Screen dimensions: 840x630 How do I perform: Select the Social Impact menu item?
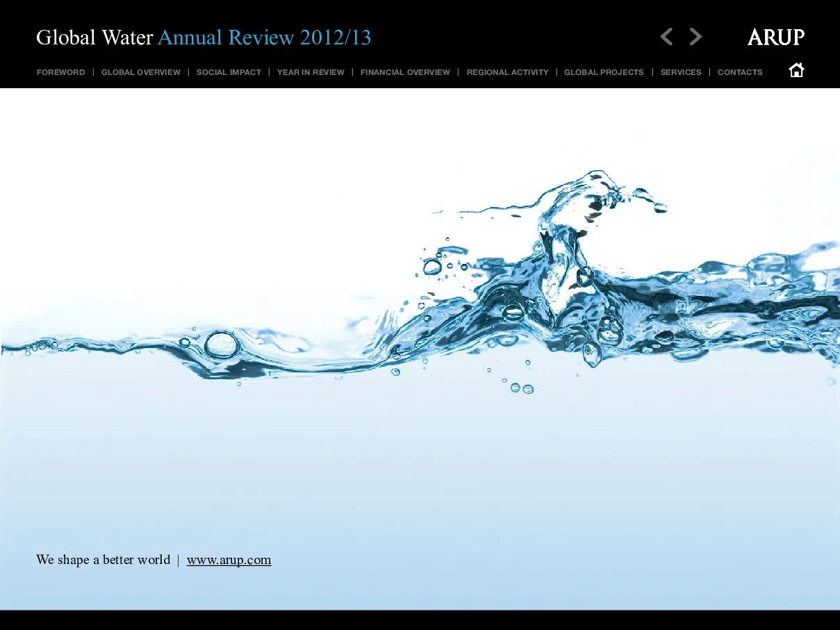[229, 72]
